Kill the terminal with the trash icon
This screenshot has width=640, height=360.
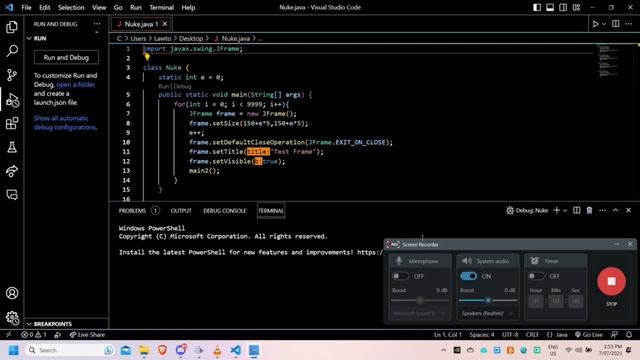tap(589, 210)
